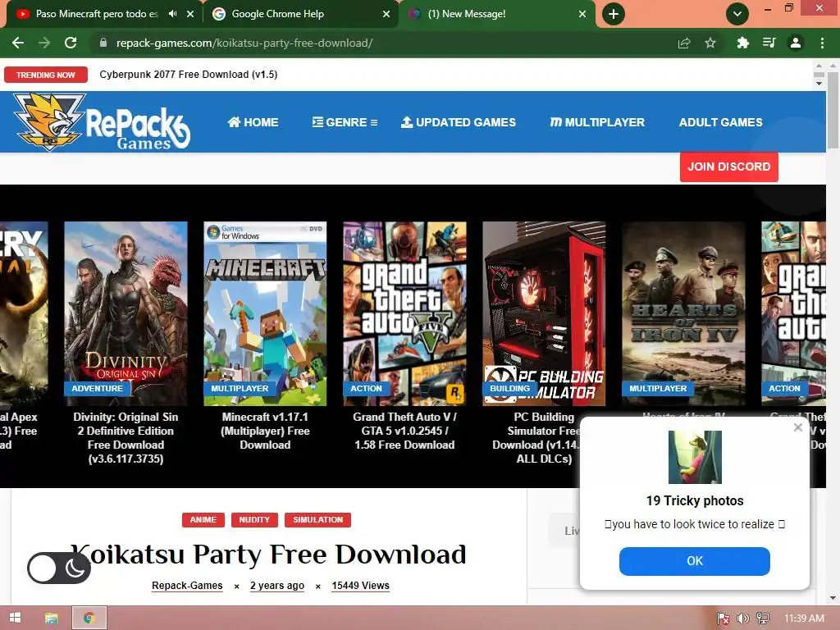840x630 pixels.
Task: Click the popup's photo thumbnail
Action: [695, 457]
